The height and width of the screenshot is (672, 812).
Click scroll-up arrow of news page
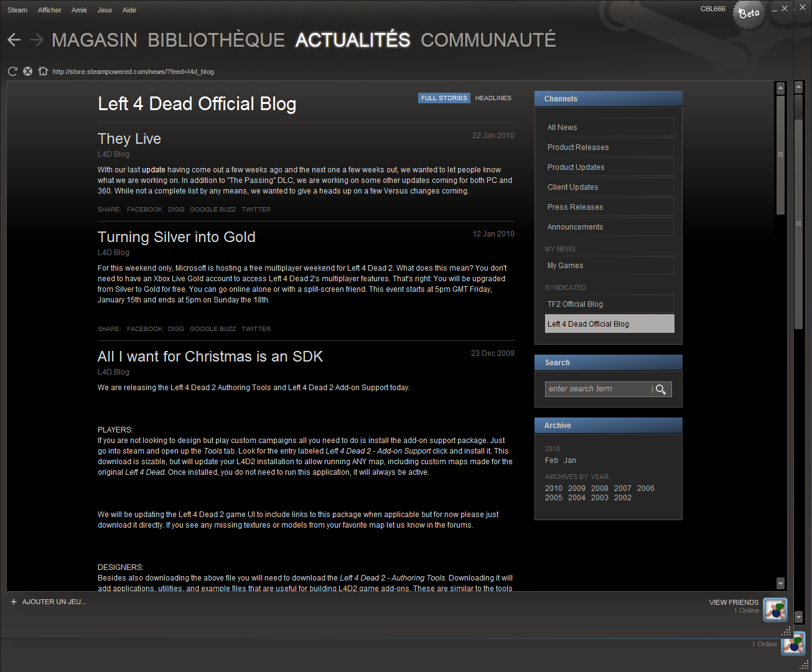tap(780, 88)
